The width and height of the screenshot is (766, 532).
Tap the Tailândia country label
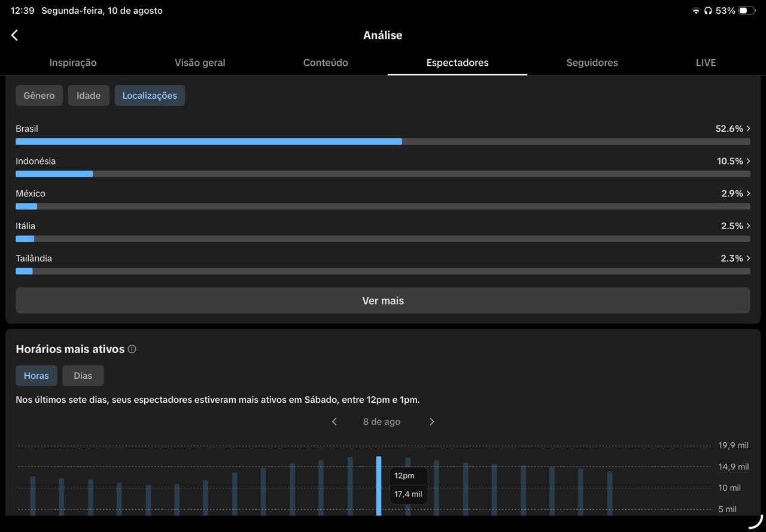(x=34, y=258)
